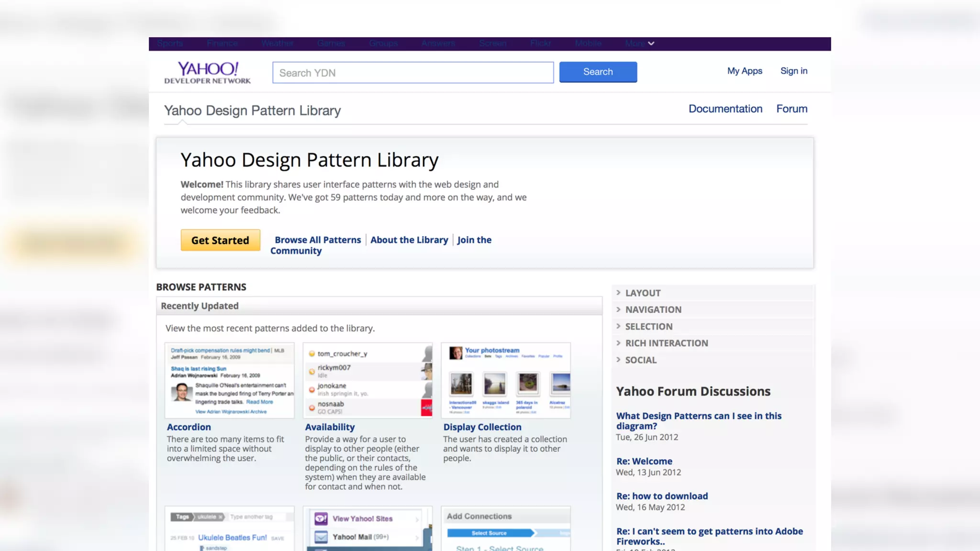Click the yellow Get Started button
Image resolution: width=980 pixels, height=551 pixels.
pos(220,240)
